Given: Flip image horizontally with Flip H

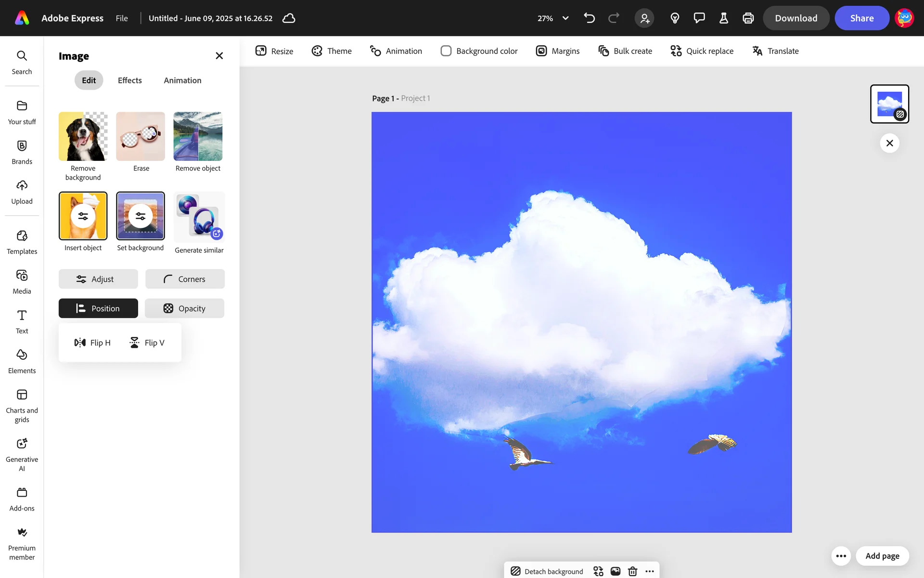Looking at the screenshot, I should coord(92,342).
